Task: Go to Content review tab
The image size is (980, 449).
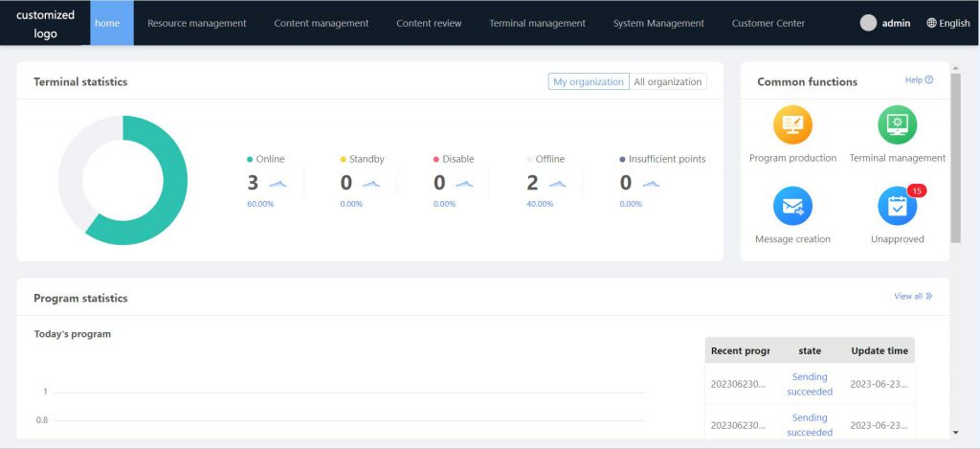Action: coord(429,23)
